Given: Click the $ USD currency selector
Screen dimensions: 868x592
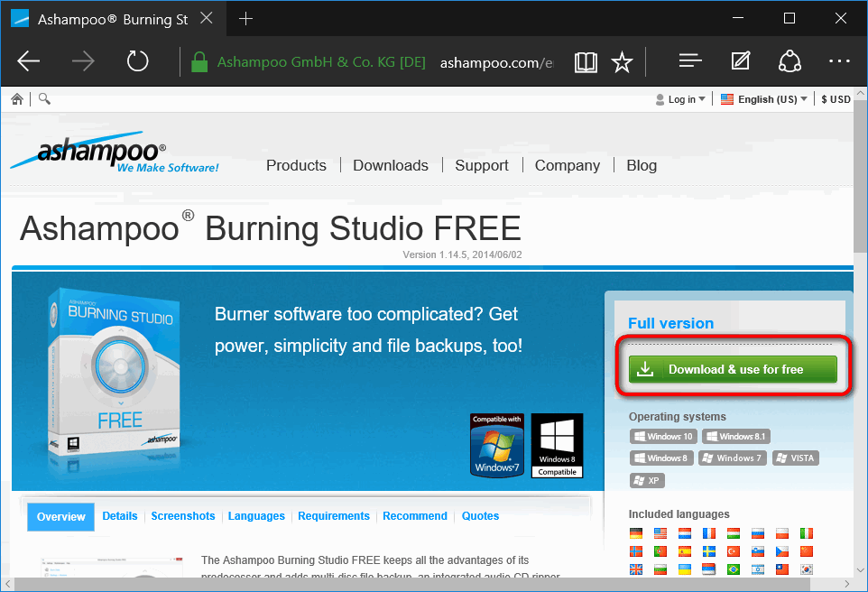Looking at the screenshot, I should [x=836, y=99].
